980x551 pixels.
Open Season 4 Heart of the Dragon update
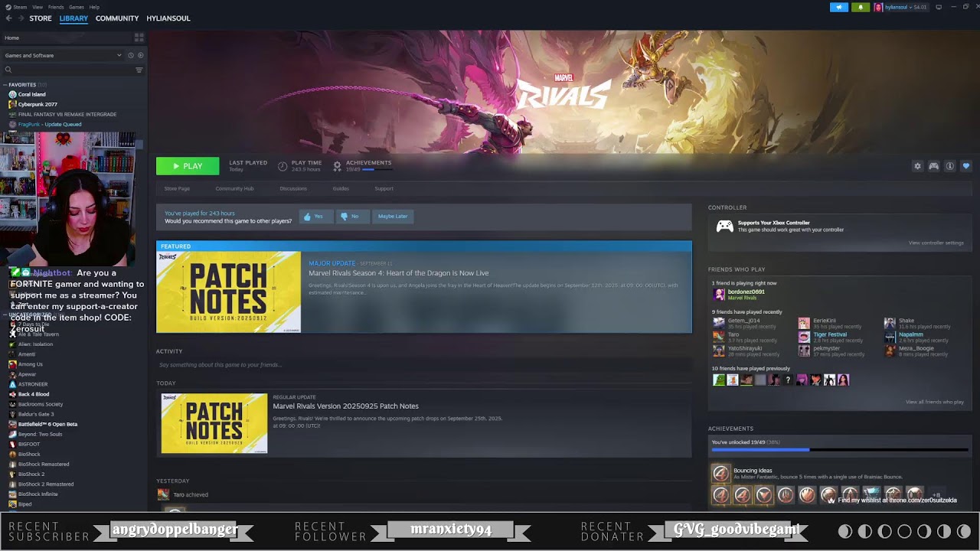coord(398,273)
